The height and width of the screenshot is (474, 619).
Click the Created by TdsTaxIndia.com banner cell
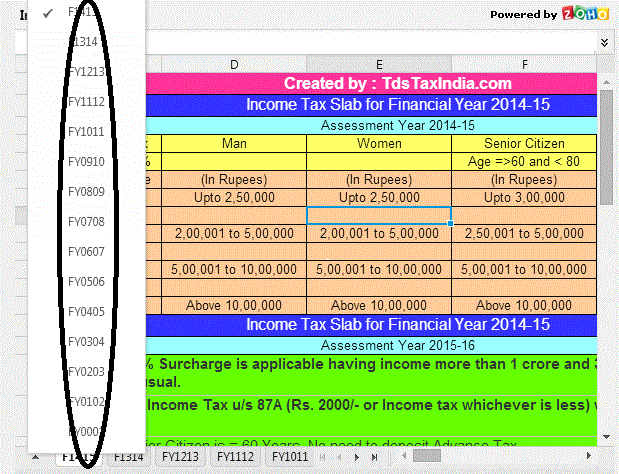point(371,84)
